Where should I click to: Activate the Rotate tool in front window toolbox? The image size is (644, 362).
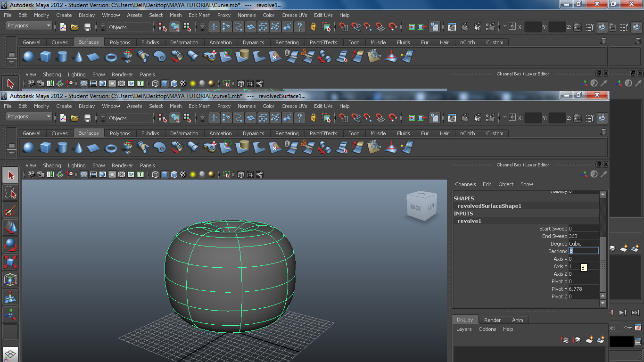tap(10, 245)
